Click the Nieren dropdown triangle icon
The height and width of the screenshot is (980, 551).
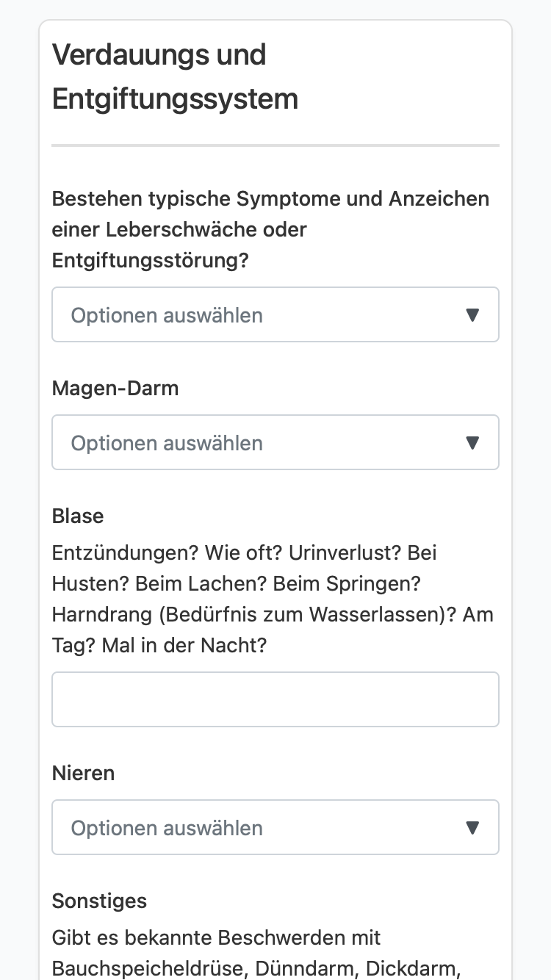(473, 828)
